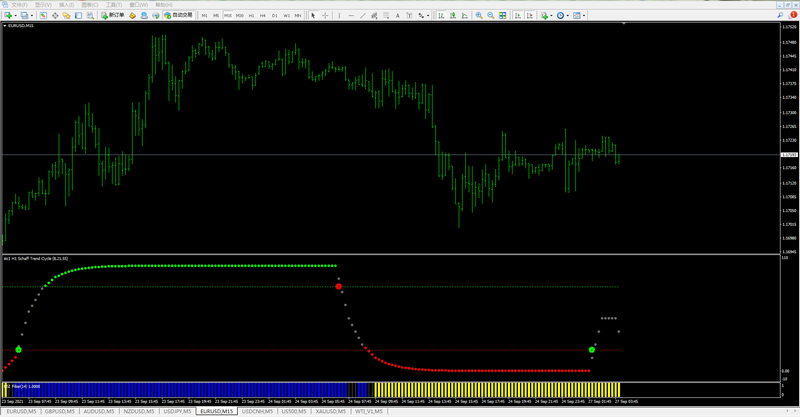Select the Fibonacci retracement tool

pyautogui.click(x=386, y=16)
